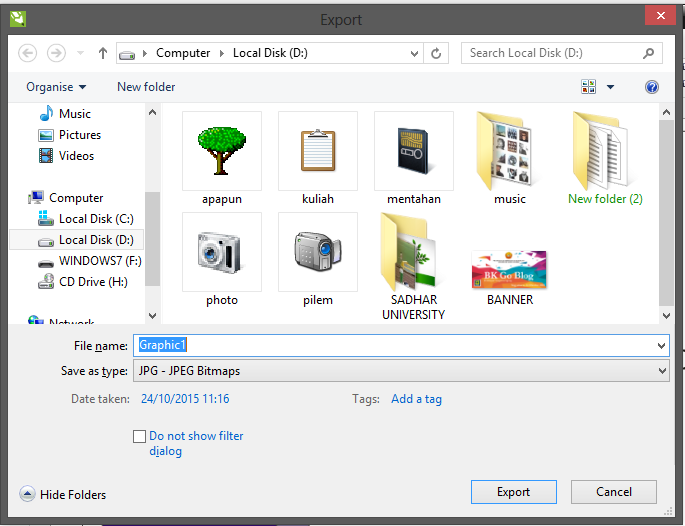Click the blue Help question mark icon
The image size is (685, 526).
pyautogui.click(x=652, y=87)
